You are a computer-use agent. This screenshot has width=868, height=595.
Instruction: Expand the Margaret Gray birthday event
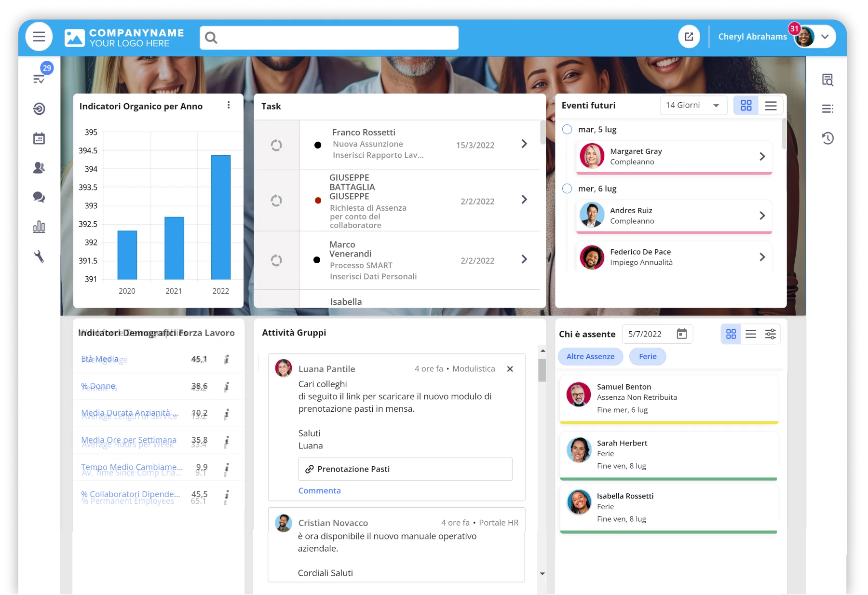(x=762, y=156)
